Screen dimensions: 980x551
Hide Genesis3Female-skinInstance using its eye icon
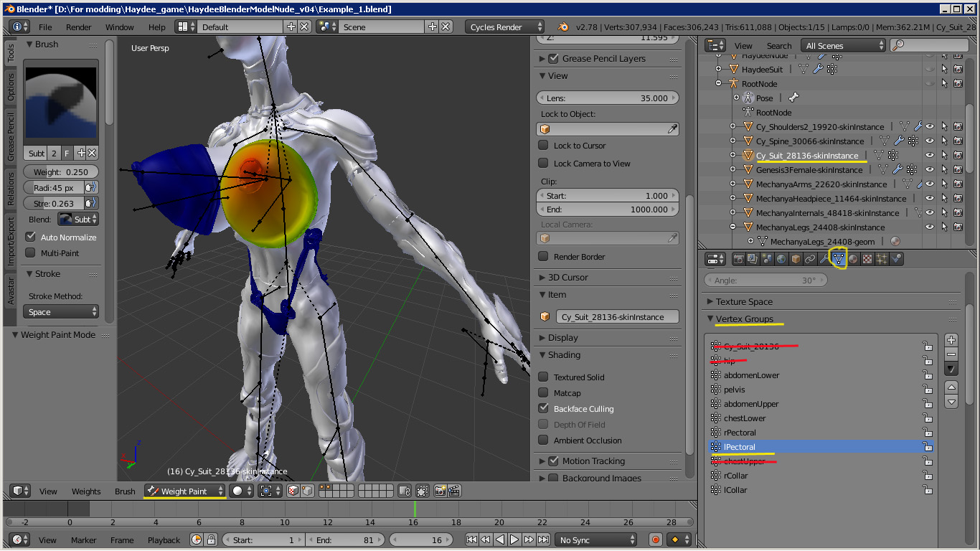point(930,170)
